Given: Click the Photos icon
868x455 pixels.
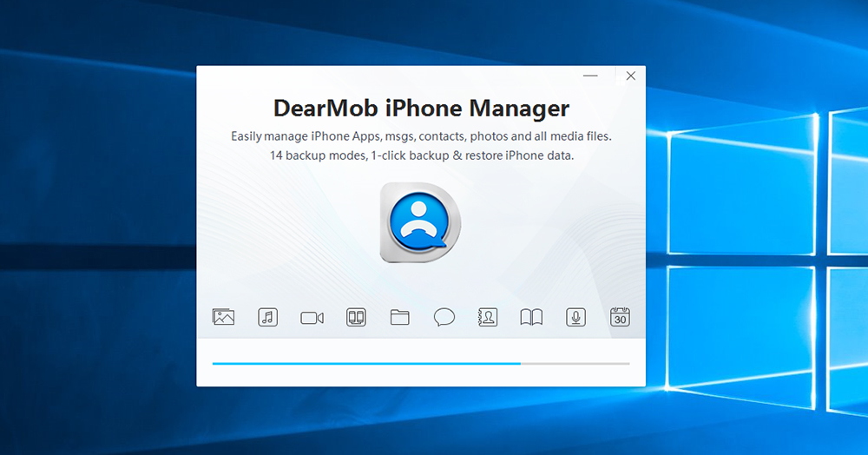Looking at the screenshot, I should [x=224, y=317].
